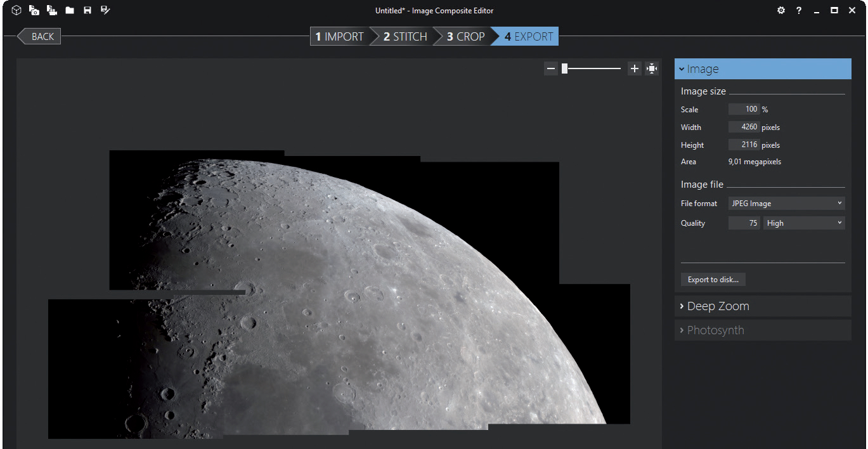Screen dimensions: 868x449
Task: Collapse the Image section header
Action: point(762,69)
